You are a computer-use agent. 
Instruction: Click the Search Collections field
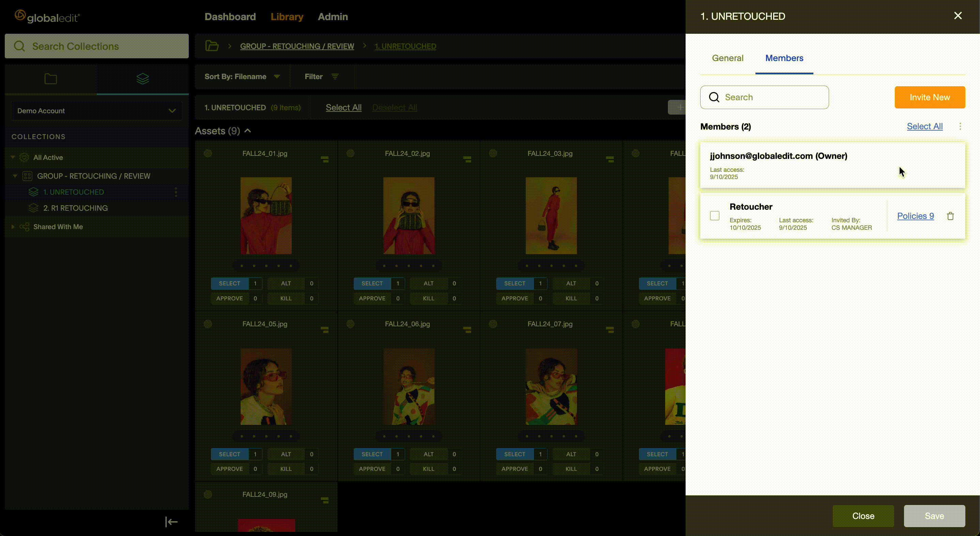[97, 46]
